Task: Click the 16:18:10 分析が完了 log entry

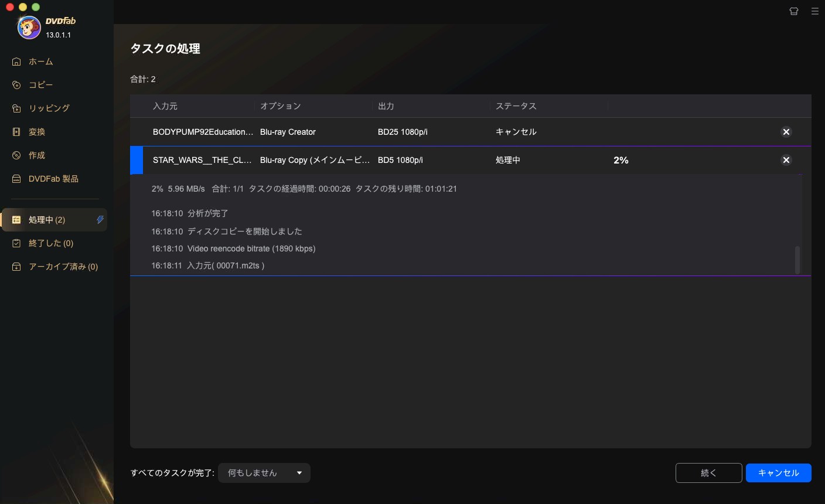Action: click(190, 213)
